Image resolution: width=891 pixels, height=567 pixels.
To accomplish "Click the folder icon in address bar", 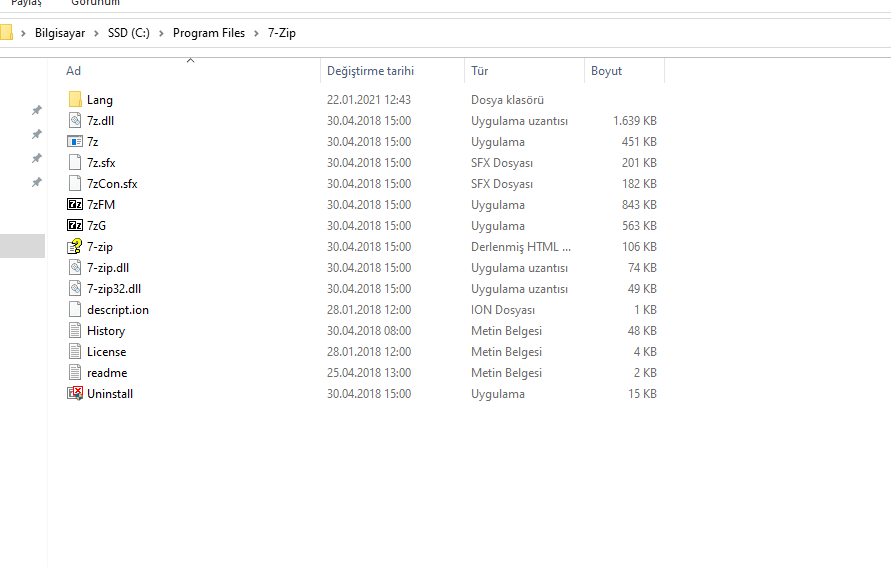I will (x=6, y=32).
